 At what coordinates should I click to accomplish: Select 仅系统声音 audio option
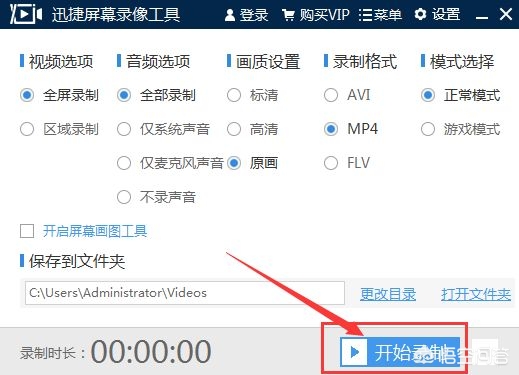(x=163, y=129)
